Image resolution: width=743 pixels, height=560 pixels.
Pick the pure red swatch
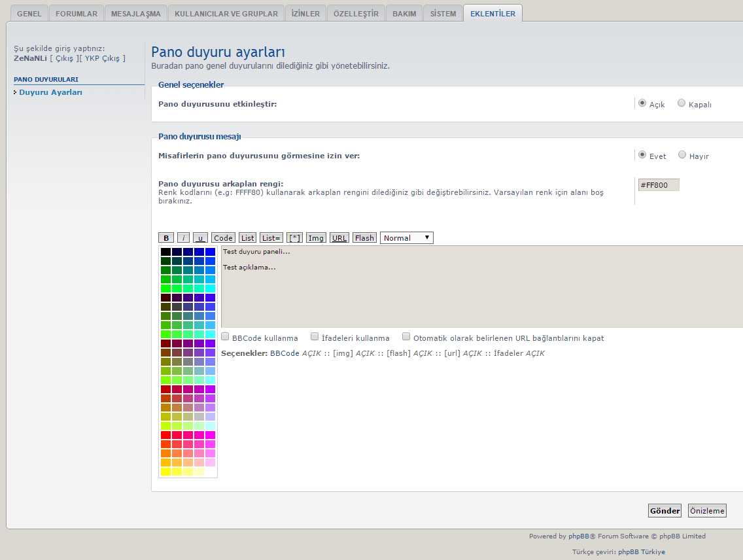(166, 435)
